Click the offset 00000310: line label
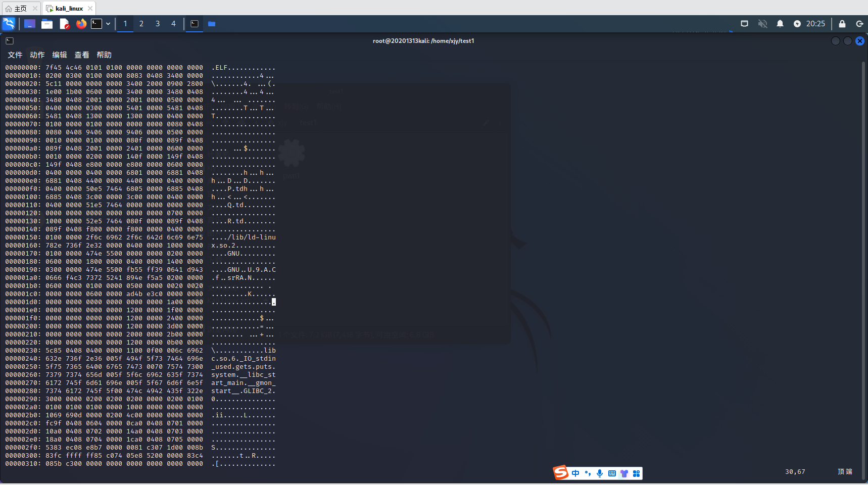 coord(23,464)
